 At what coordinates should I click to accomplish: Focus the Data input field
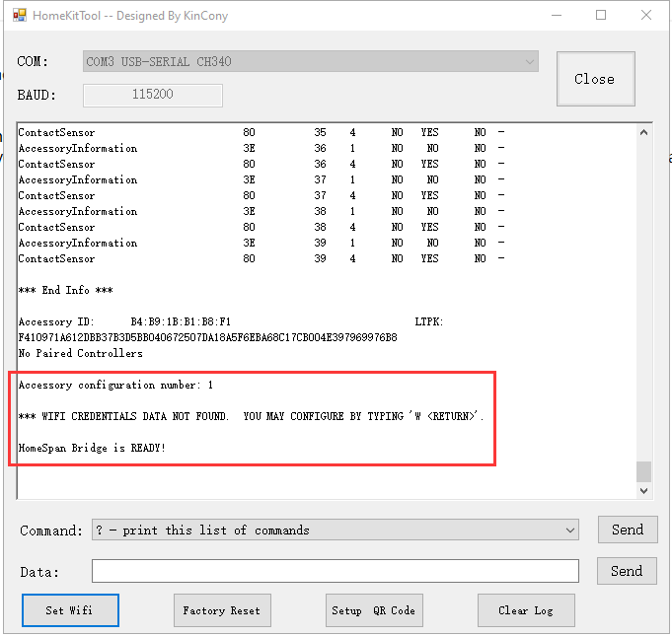tap(335, 571)
